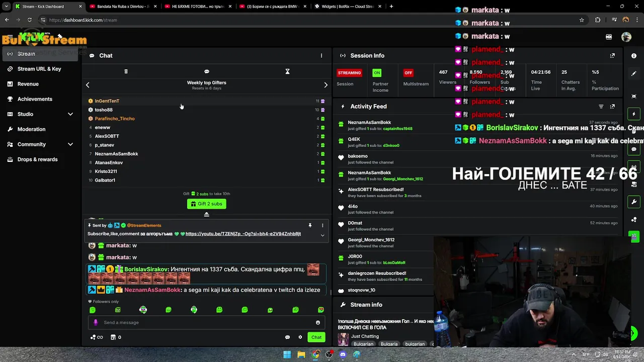Switch to Bandata Na Ruba browser tab
The width and height of the screenshot is (644, 362).
click(x=123, y=7)
